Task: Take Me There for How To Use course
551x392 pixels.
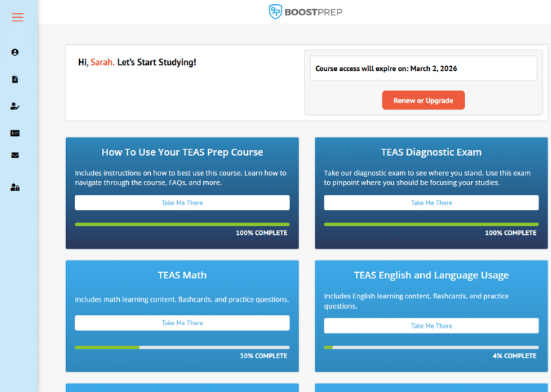Action: point(182,203)
